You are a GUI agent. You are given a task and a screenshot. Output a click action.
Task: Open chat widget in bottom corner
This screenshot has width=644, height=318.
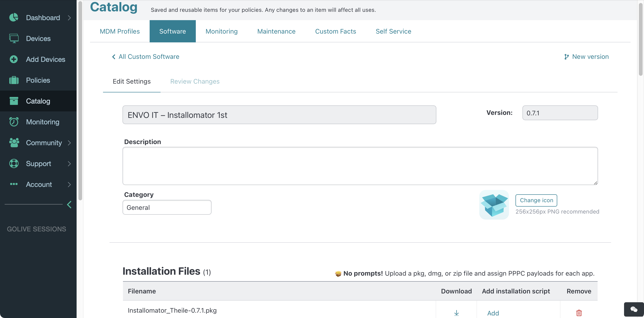pyautogui.click(x=634, y=309)
